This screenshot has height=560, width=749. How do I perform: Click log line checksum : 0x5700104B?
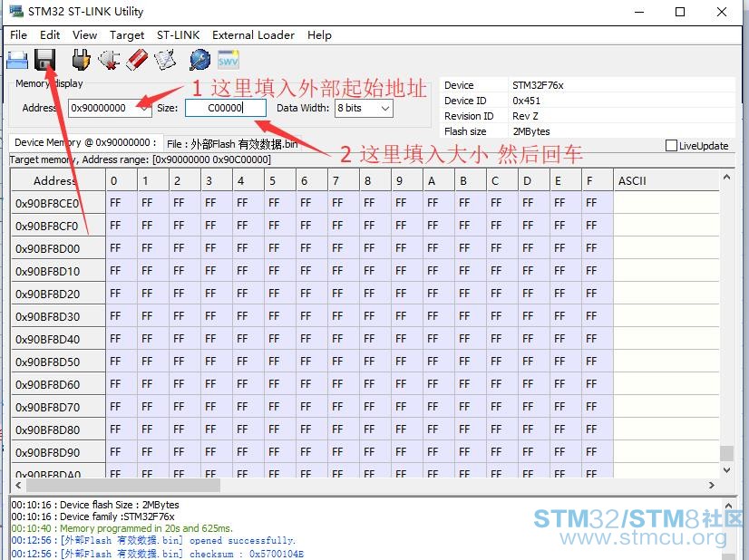[158, 554]
